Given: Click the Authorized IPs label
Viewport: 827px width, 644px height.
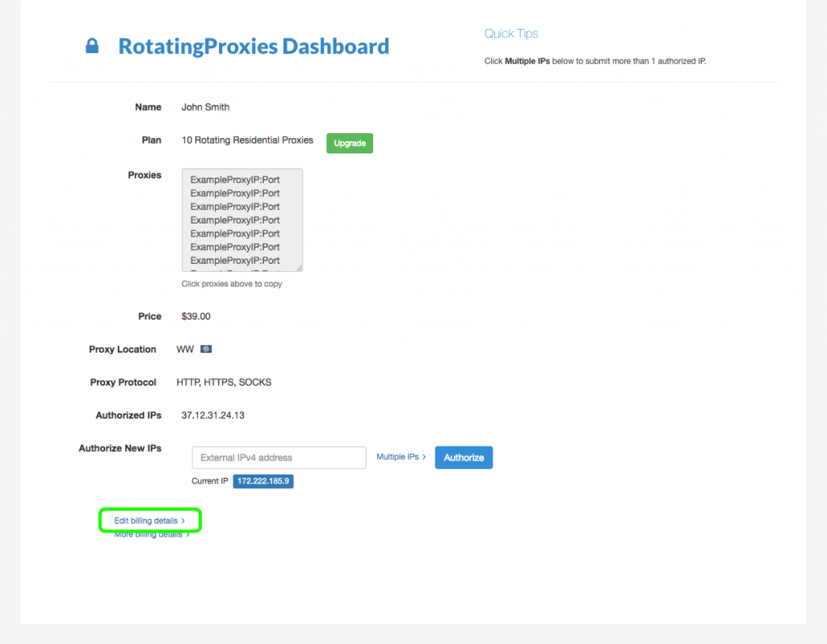Looking at the screenshot, I should 128,416.
